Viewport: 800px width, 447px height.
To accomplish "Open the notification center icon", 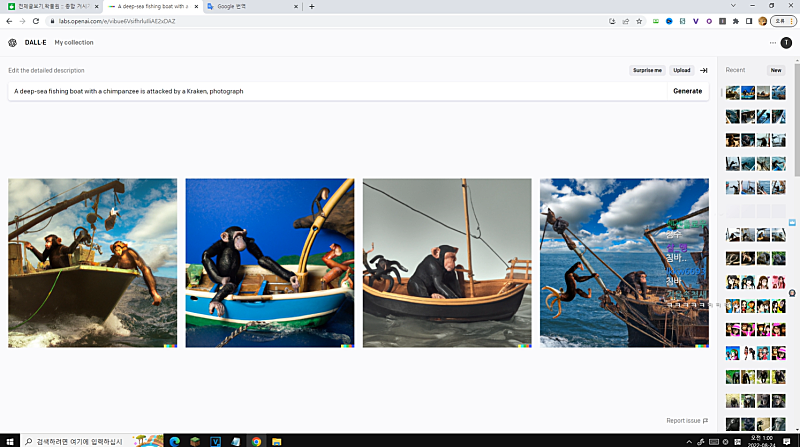I will pos(787,441).
